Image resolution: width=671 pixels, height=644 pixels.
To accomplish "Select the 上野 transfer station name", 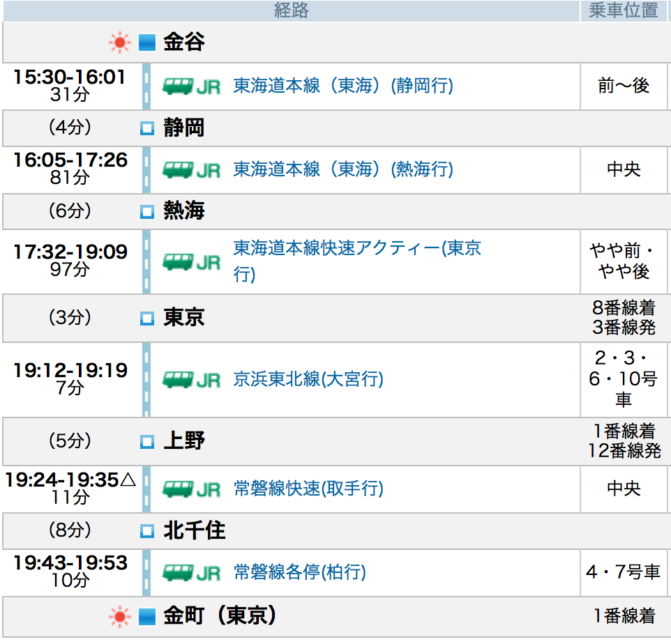I will [x=184, y=441].
